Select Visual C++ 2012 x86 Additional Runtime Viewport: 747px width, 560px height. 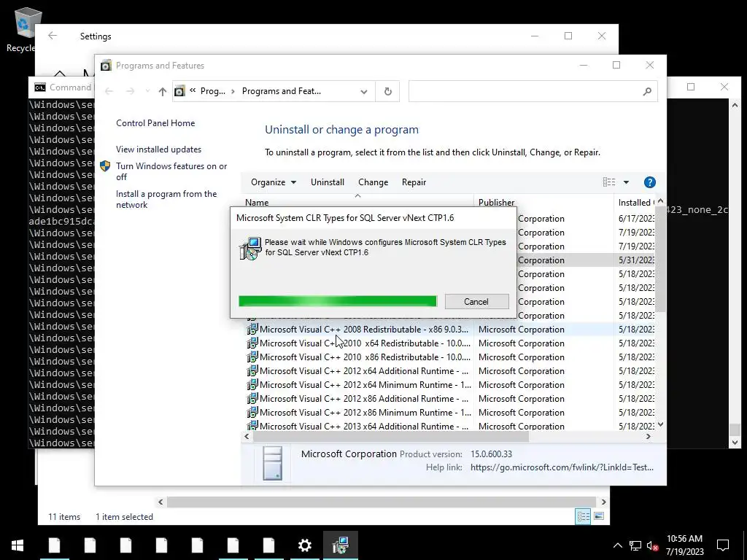[449, 398]
